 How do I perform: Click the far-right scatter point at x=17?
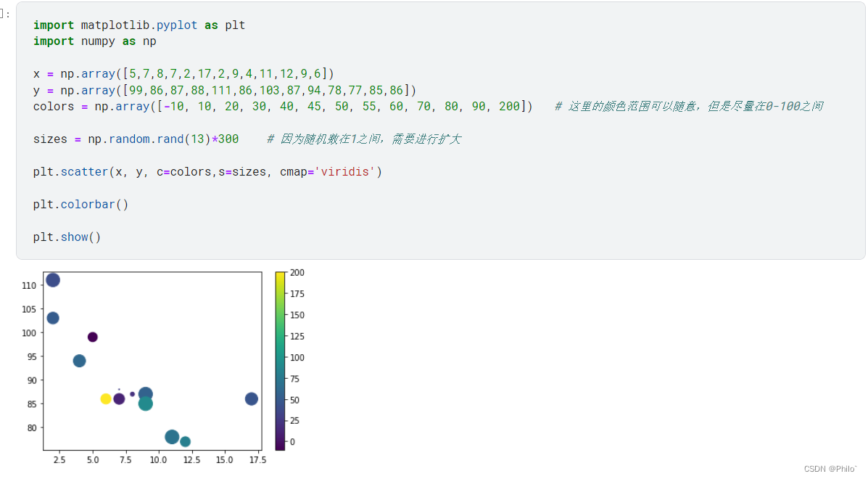(252, 398)
